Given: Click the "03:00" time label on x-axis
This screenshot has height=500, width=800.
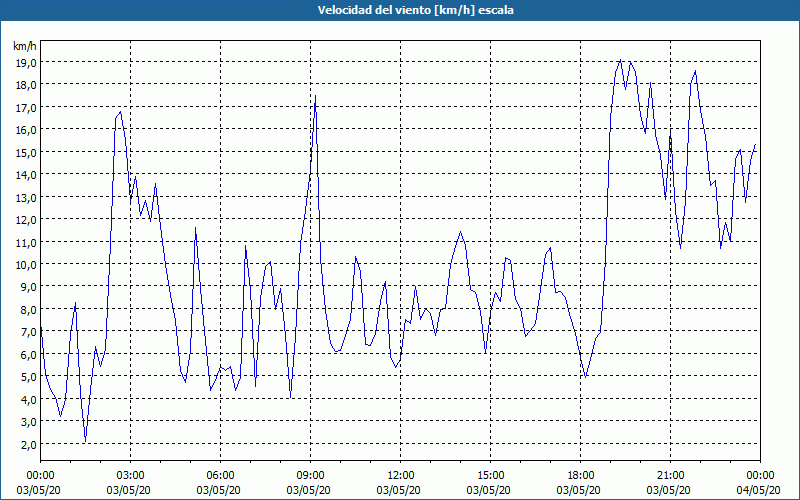Looking at the screenshot, I should coord(129,476).
